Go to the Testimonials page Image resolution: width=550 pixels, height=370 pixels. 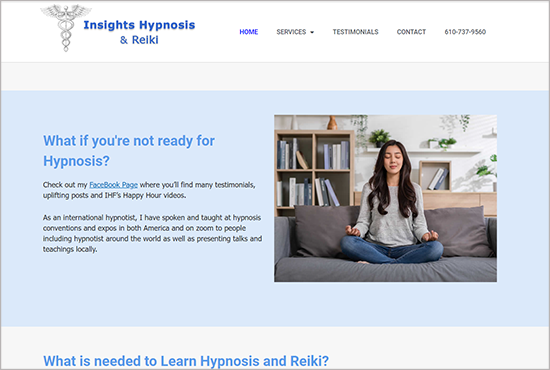pos(355,32)
